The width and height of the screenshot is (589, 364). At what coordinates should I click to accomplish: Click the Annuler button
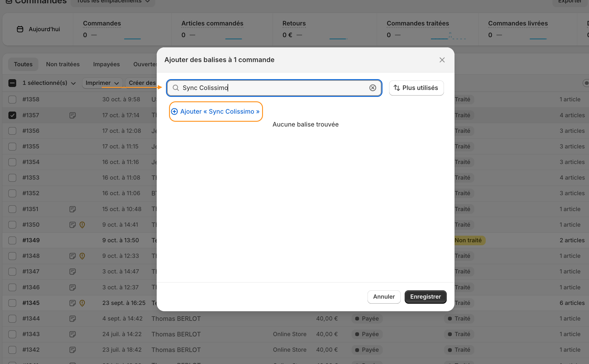click(x=384, y=297)
